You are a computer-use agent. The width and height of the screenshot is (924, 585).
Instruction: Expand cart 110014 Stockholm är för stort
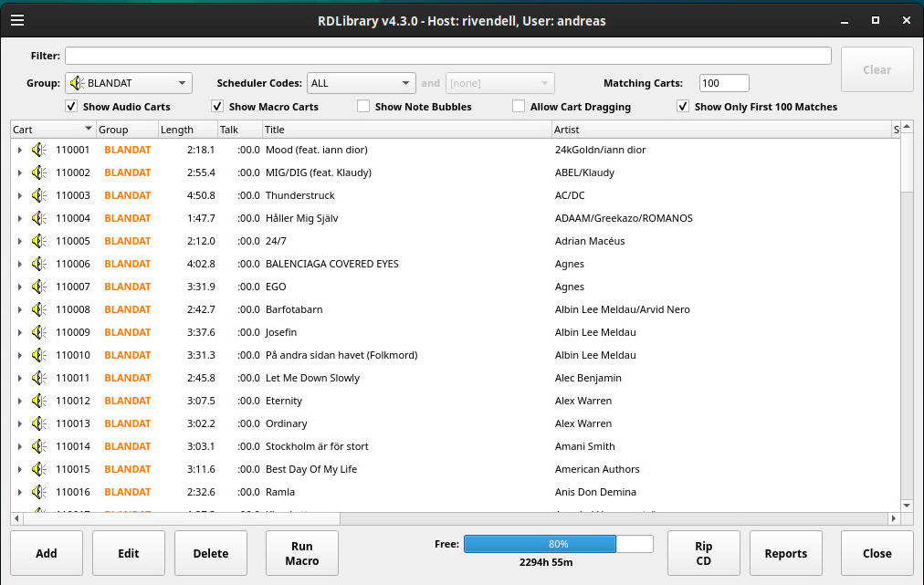[x=20, y=446]
